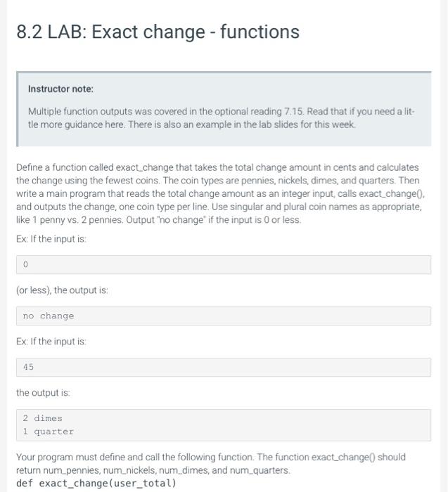This screenshot has height=492, width=448.
Task: Click the lab description paragraph about exact_change
Action: click(x=220, y=193)
